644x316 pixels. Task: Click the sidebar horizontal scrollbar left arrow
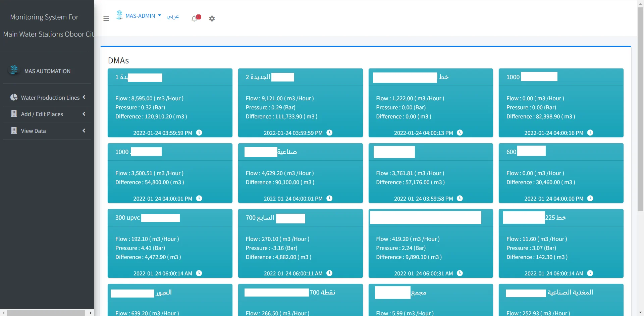coord(3,313)
